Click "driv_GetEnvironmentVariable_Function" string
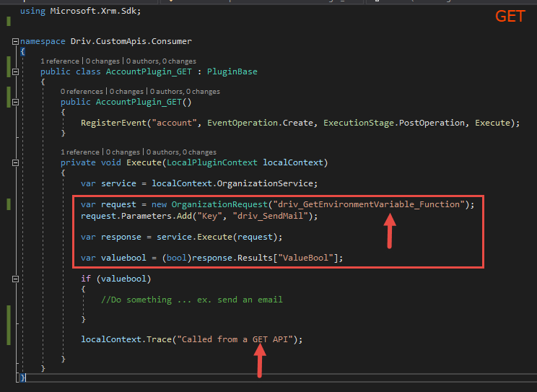Viewport: 537px width, 392px height. (369, 204)
